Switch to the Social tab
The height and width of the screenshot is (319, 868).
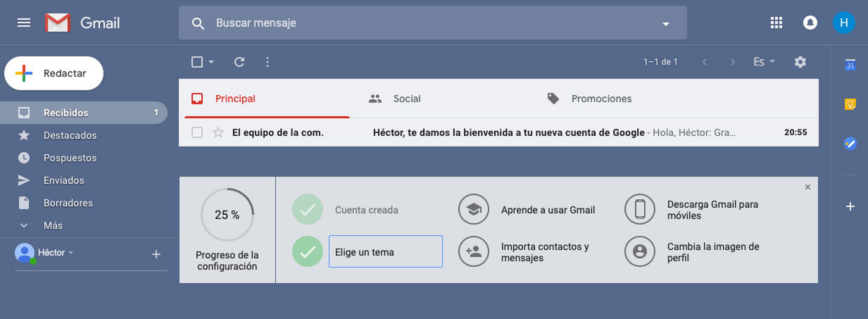click(406, 99)
